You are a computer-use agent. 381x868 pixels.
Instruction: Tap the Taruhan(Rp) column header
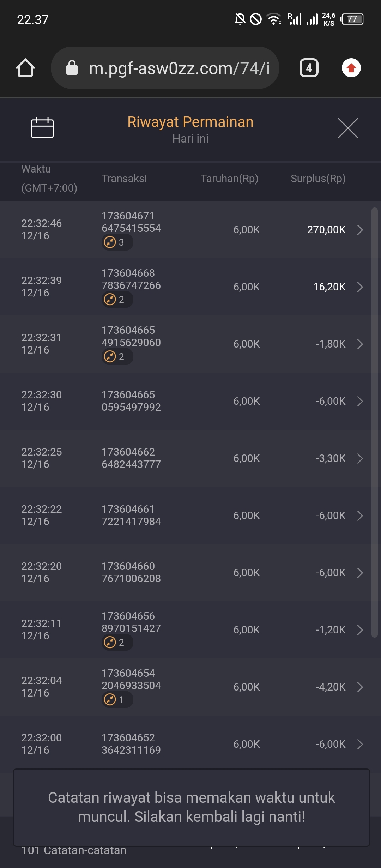click(229, 179)
